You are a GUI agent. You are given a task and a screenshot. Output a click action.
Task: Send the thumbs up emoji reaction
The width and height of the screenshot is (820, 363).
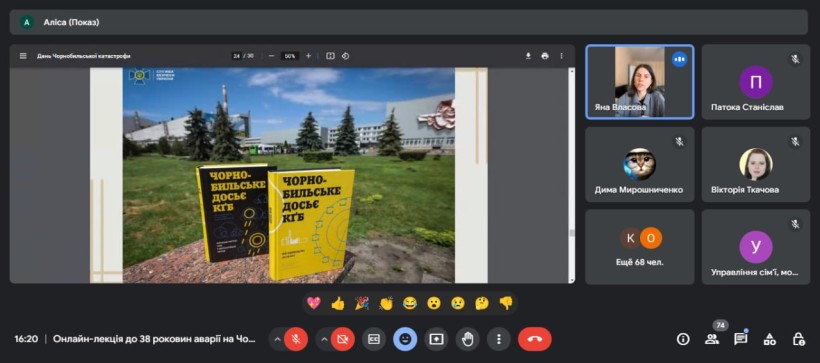(x=338, y=303)
